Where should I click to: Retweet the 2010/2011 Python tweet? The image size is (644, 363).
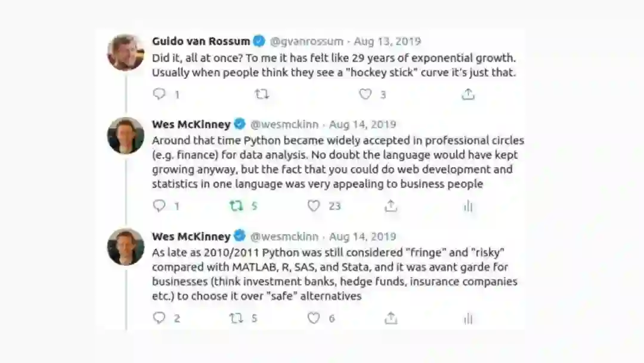(x=237, y=318)
